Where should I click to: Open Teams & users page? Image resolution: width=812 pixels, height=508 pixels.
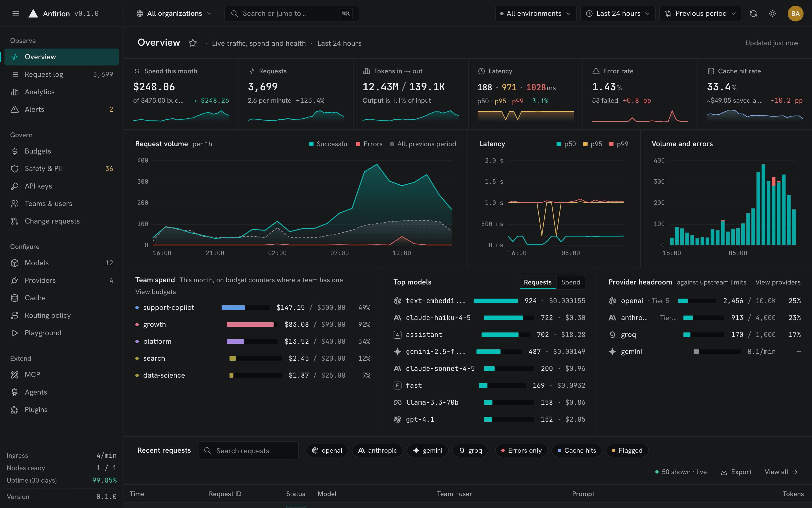tap(62, 203)
